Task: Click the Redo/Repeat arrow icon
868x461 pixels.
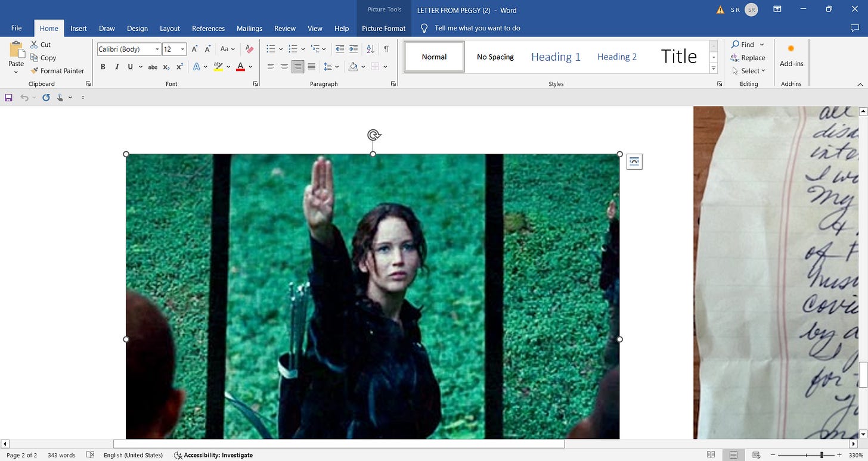Action: click(46, 97)
